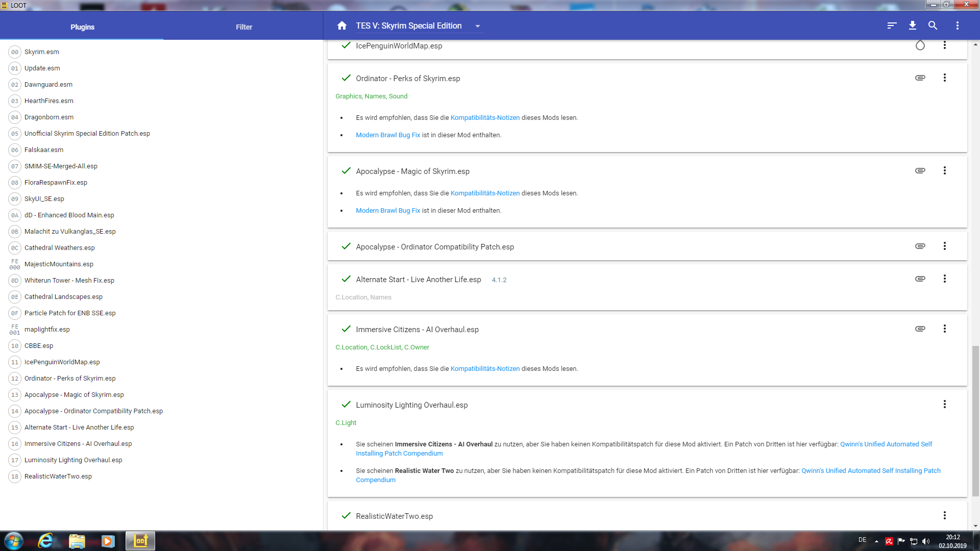Click droplet icon on IcePenguinWorldMap card

[x=920, y=45]
